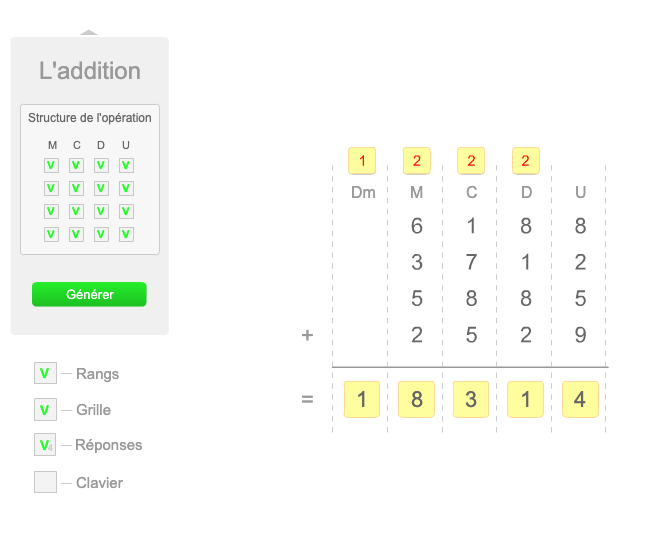
Task: Select the C result box showing 3
Action: tap(471, 399)
